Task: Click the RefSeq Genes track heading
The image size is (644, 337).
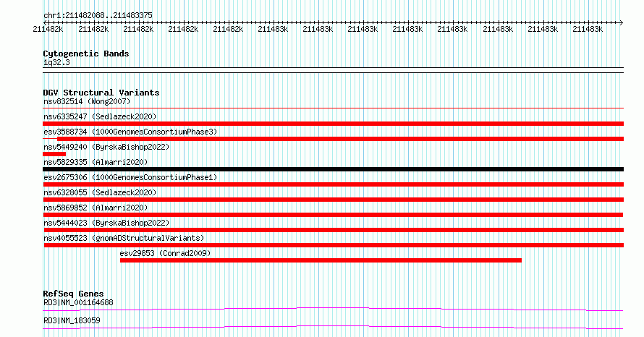Action: (x=73, y=294)
